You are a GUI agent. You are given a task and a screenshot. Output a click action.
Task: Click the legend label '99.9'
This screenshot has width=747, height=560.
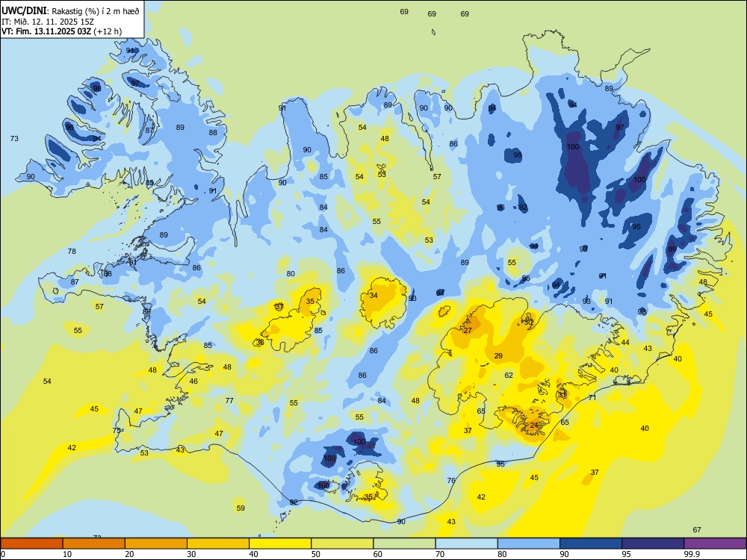(x=691, y=554)
